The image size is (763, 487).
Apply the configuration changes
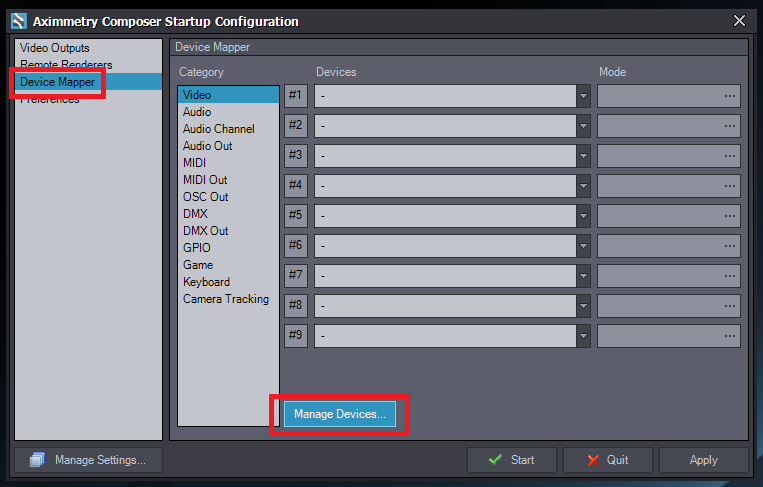coord(704,460)
